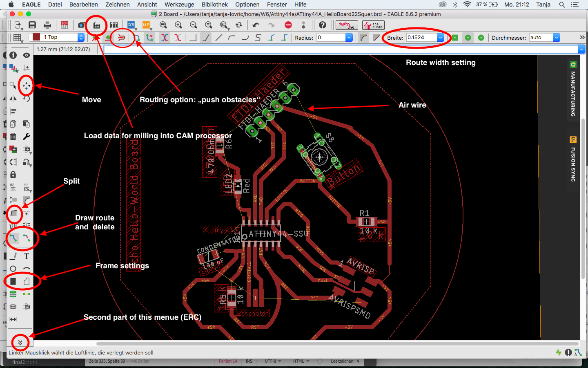This screenshot has height=368, width=588.
Task: Select the octagon via shape
Action: click(481, 38)
